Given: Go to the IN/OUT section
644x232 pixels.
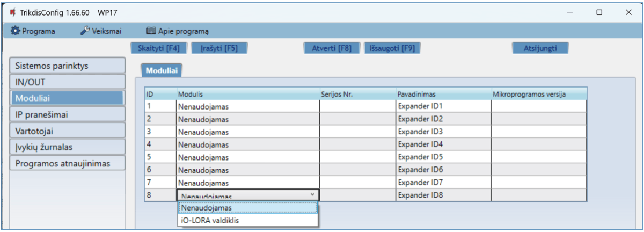Looking at the screenshot, I should pos(67,82).
